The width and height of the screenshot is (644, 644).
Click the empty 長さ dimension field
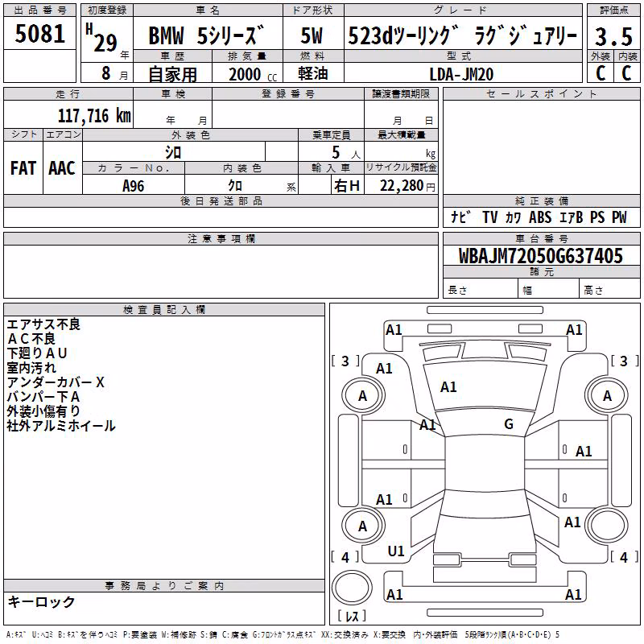(481, 290)
